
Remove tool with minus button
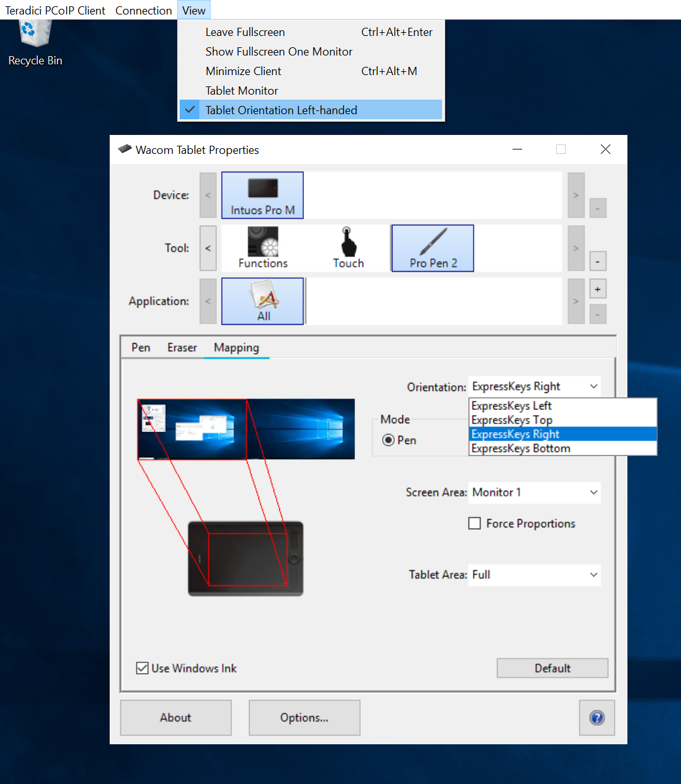tap(598, 261)
